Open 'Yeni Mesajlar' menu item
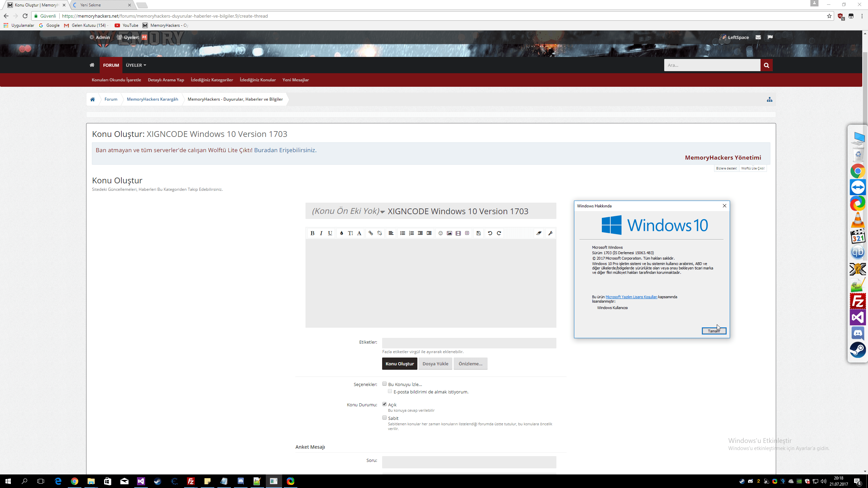868x488 pixels. [296, 80]
